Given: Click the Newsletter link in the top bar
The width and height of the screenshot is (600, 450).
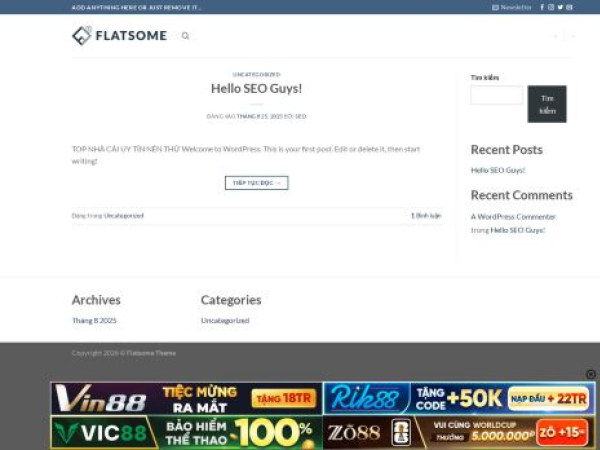Looking at the screenshot, I should pyautogui.click(x=512, y=7).
